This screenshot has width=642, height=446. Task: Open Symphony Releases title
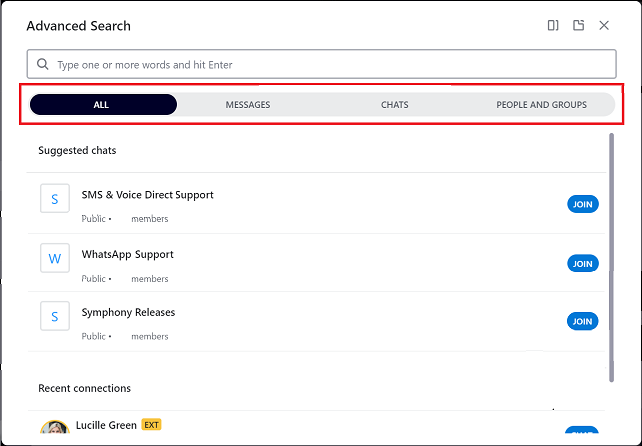(128, 312)
